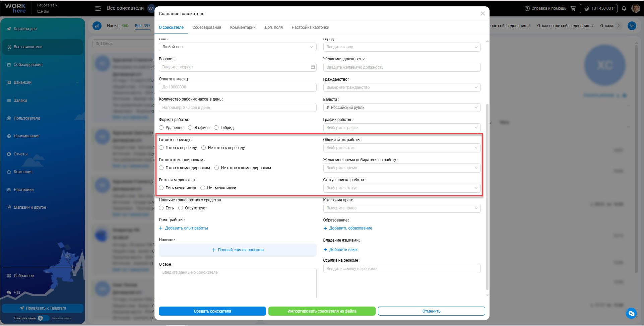Open the user profile avatar

(x=636, y=8)
